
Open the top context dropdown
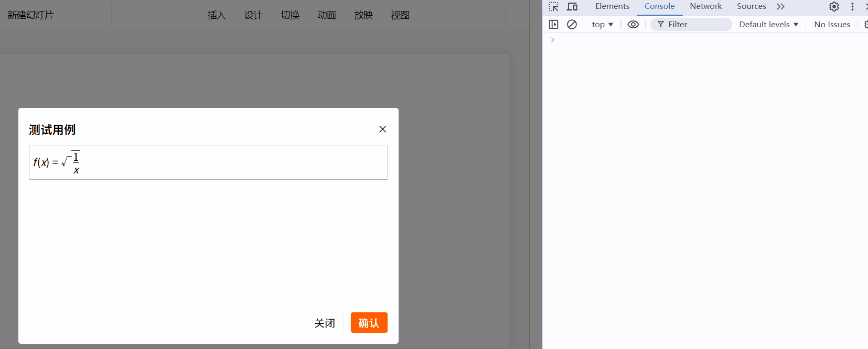pos(602,25)
